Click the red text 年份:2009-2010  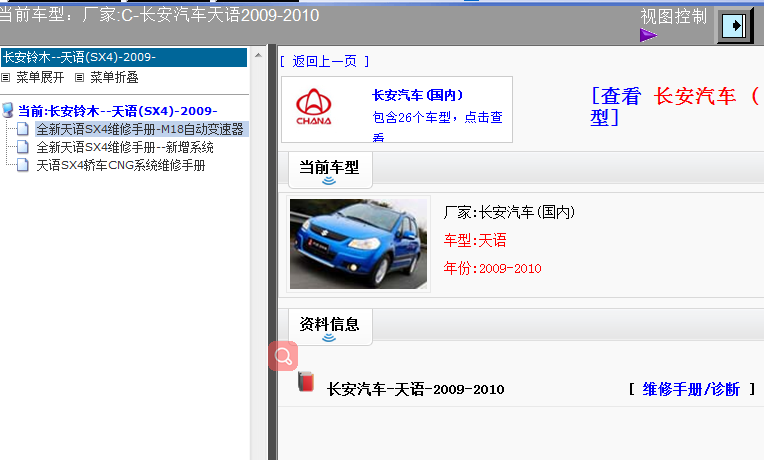[x=492, y=268]
